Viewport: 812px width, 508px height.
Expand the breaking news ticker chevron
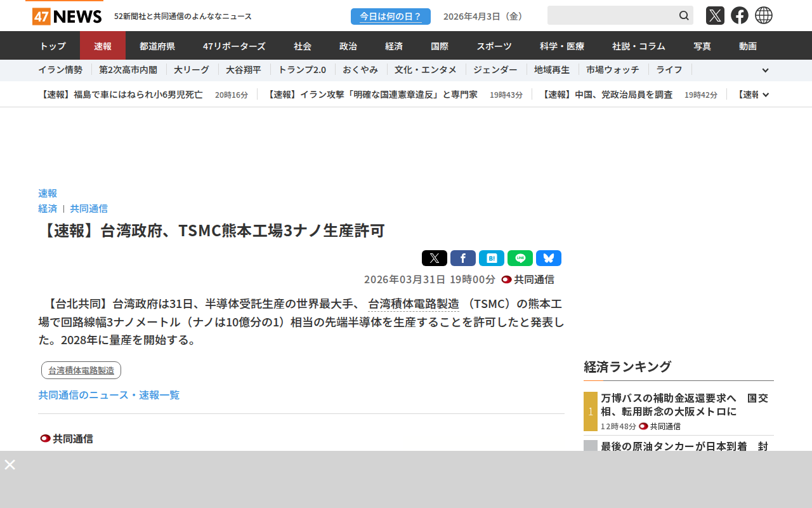point(766,95)
